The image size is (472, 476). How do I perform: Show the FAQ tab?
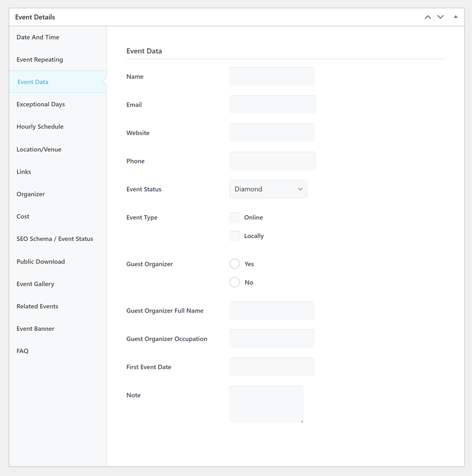tap(22, 351)
